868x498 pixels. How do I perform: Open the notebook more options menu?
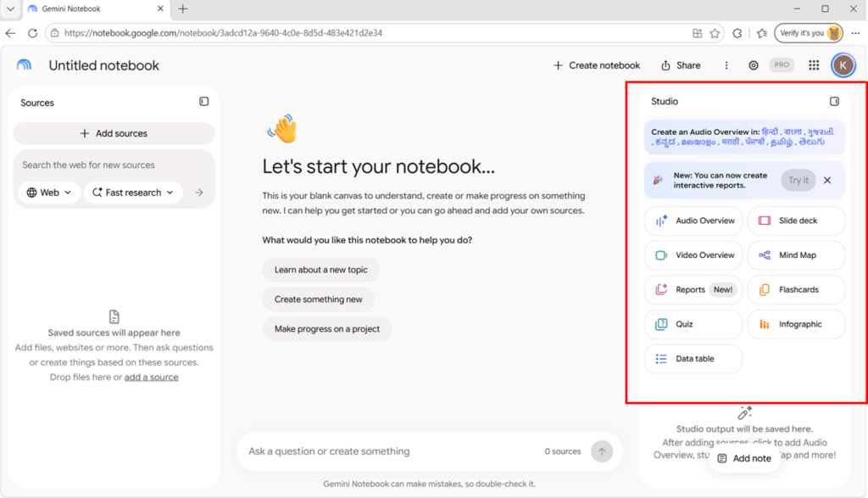pyautogui.click(x=726, y=65)
